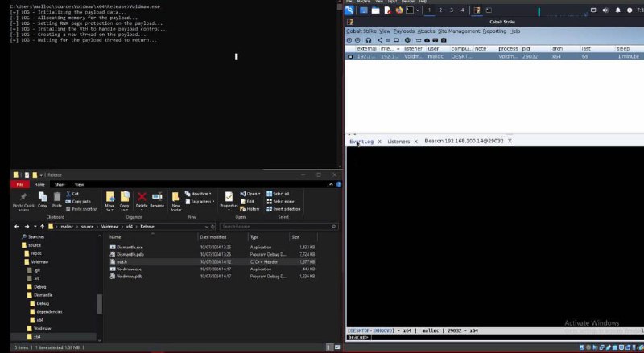Open the Kali applications menu icon
This screenshot has height=353, width=644.
349,10
